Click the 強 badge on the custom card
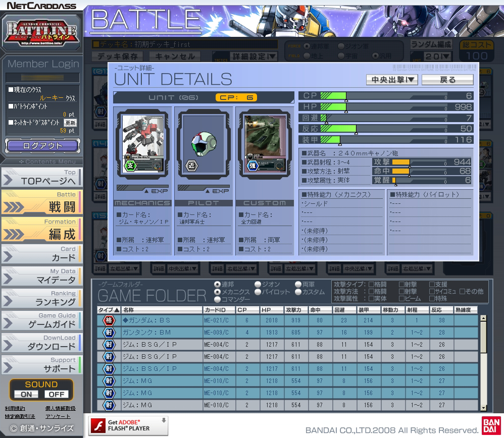The width and height of the screenshot is (504, 438). [x=253, y=166]
